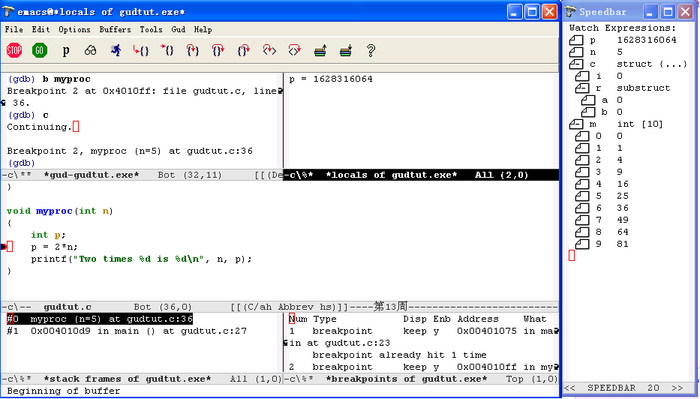700x399 pixels.
Task: Click the until icon with bent red arrow before braces
Action: (141, 50)
